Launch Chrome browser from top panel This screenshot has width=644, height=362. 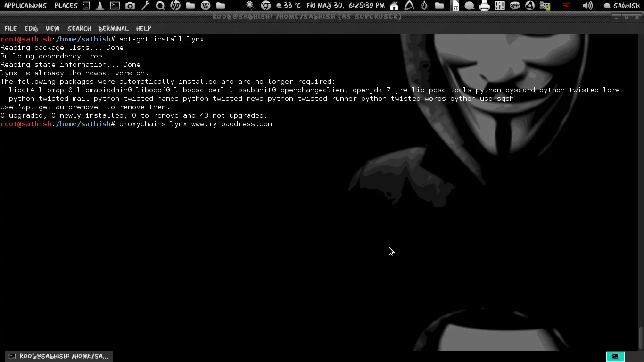click(266, 6)
